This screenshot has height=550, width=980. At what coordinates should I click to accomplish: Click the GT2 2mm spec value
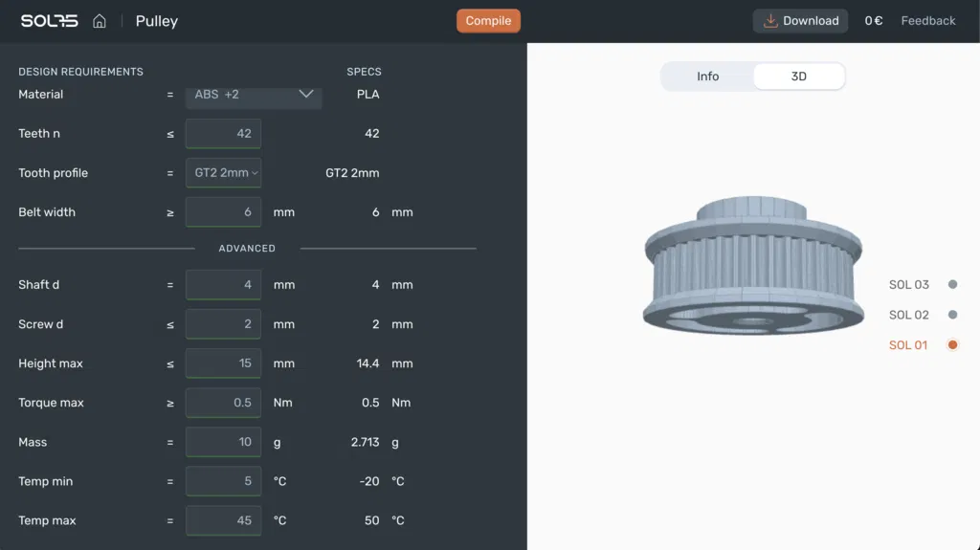click(x=352, y=172)
